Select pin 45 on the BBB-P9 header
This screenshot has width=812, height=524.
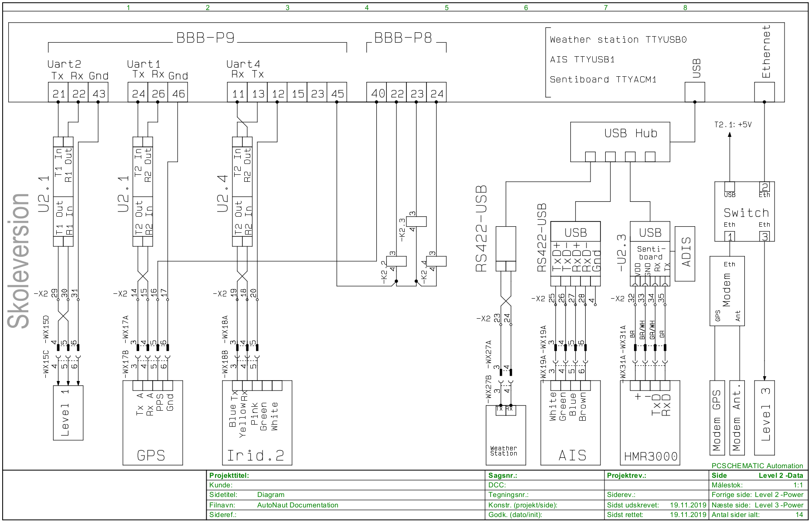pos(337,92)
